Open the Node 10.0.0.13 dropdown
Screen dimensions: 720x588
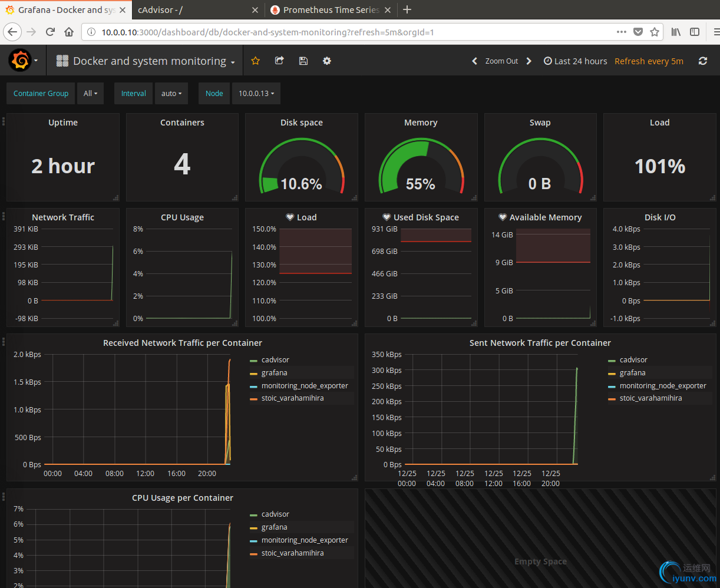click(x=256, y=93)
